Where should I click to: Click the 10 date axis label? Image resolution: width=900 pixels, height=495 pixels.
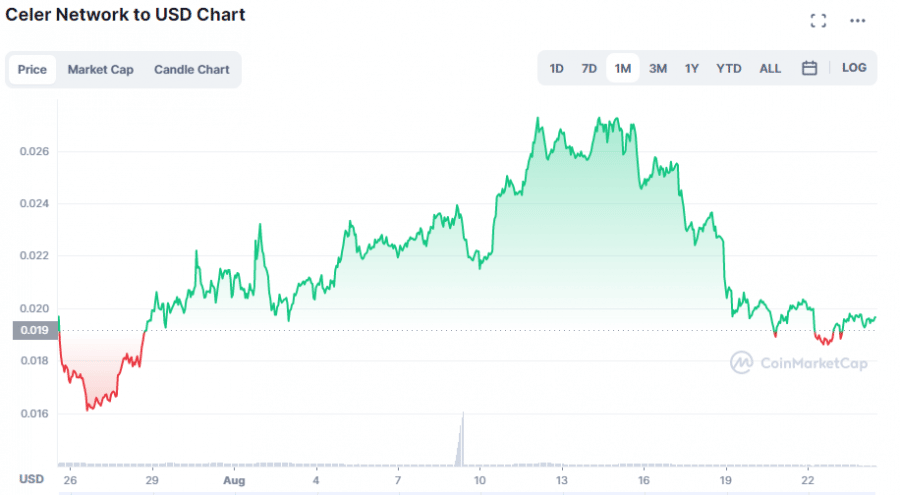479,480
